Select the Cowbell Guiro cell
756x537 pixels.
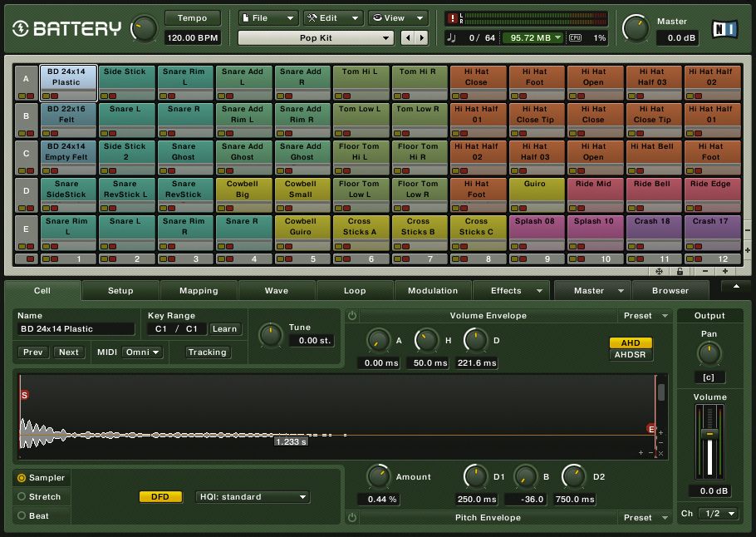302,229
